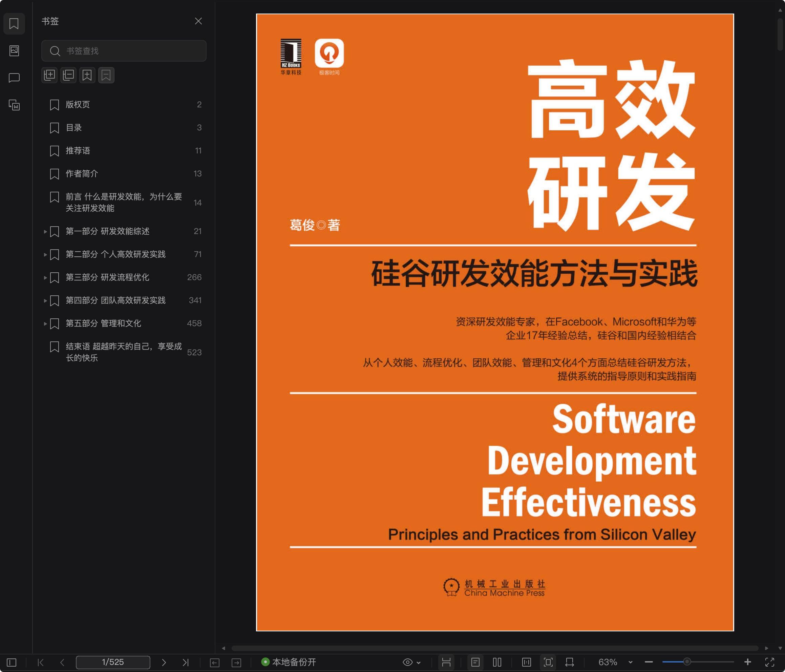Collapse all bookmarks icon
Image resolution: width=785 pixels, height=672 pixels.
pyautogui.click(x=68, y=75)
